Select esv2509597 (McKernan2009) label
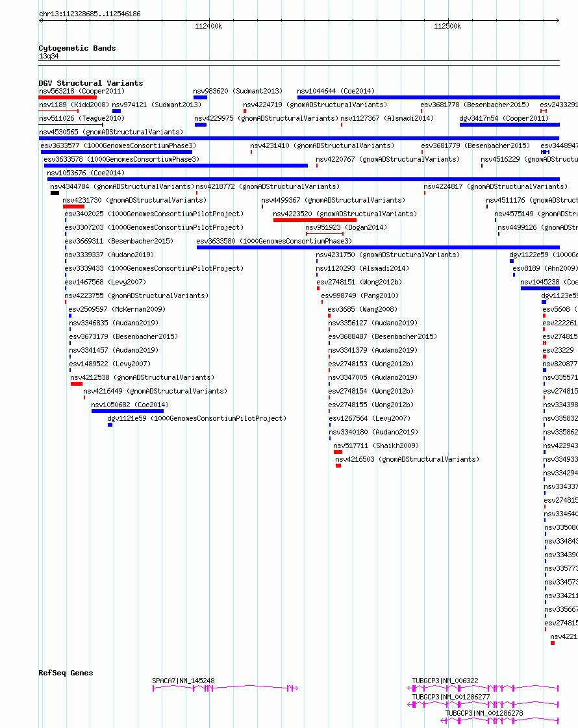578x728 pixels. 117,309
